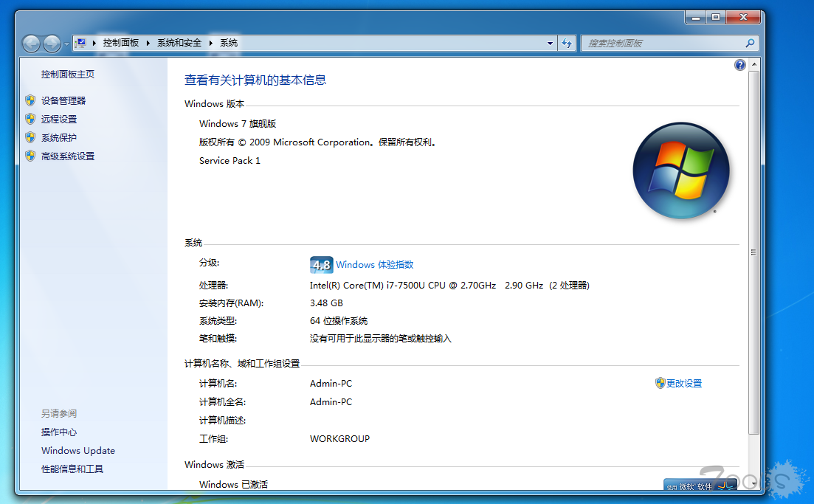The image size is (814, 504).
Task: Click the WORKGROUP value
Action: [340, 439]
